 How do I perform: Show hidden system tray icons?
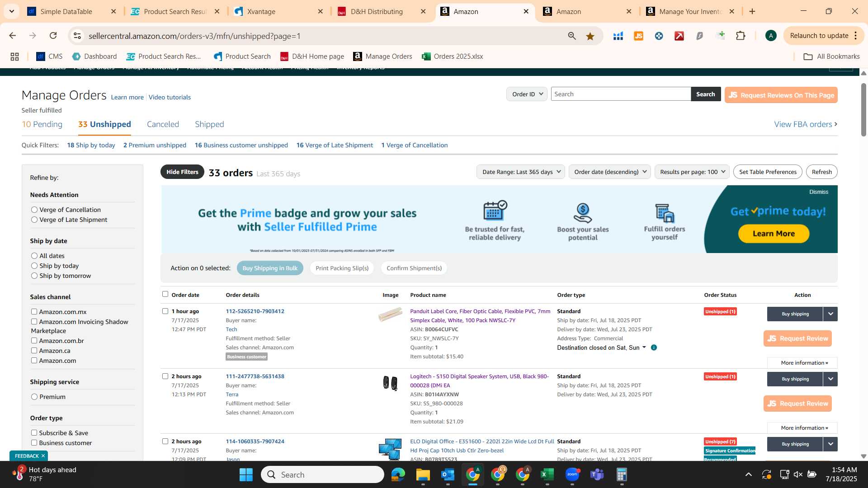(x=749, y=474)
